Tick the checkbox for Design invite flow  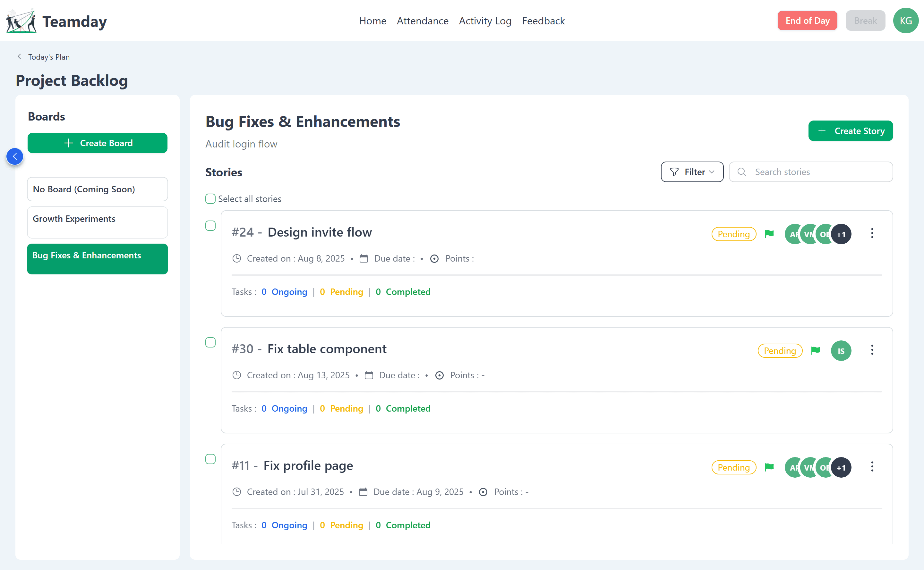click(210, 226)
